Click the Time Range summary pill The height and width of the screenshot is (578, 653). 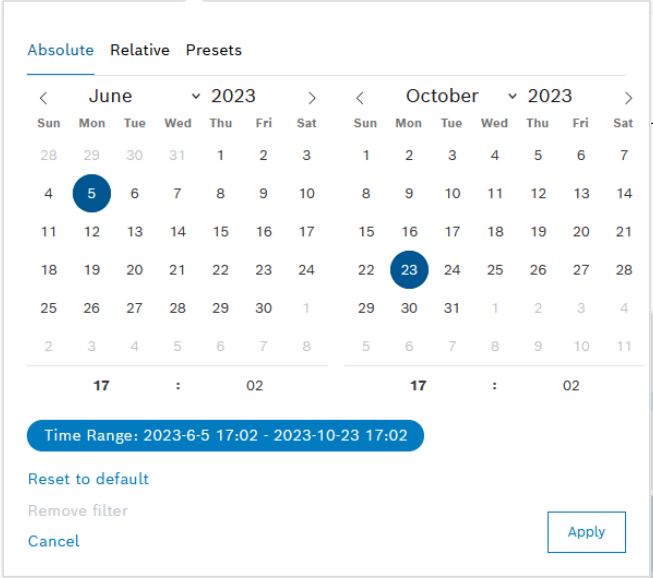pos(226,436)
